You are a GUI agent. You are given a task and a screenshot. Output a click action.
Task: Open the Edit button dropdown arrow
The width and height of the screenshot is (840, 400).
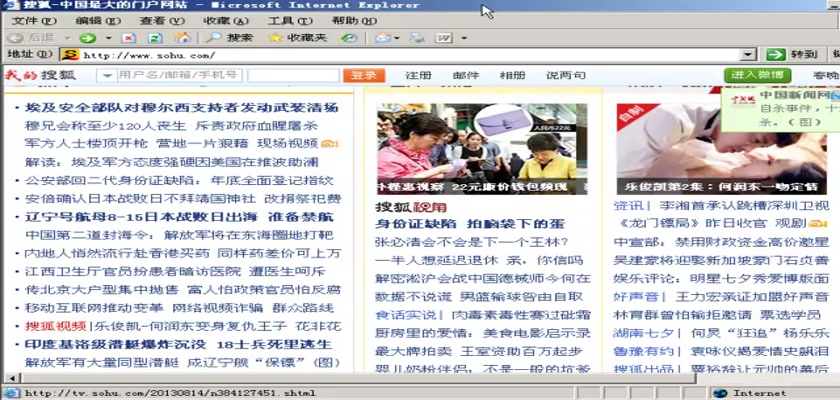click(464, 38)
